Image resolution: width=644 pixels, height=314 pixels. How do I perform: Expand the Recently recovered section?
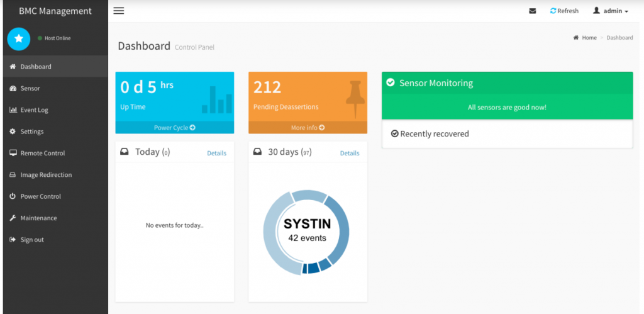[x=434, y=134]
